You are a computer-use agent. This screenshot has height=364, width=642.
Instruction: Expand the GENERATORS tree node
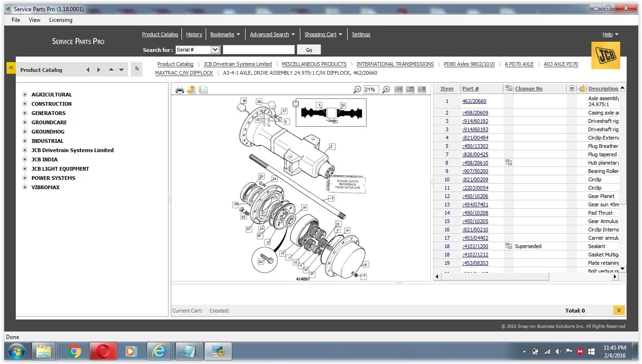25,113
